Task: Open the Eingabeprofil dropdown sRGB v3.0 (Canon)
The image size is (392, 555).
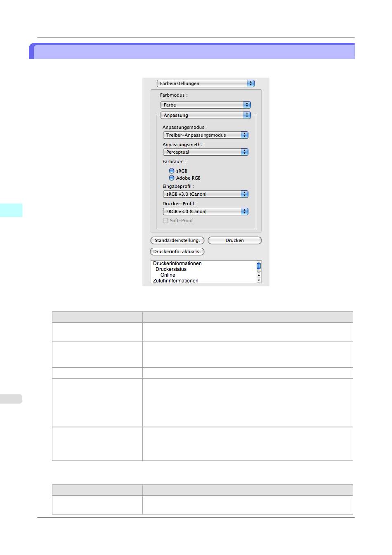Action: (x=205, y=194)
